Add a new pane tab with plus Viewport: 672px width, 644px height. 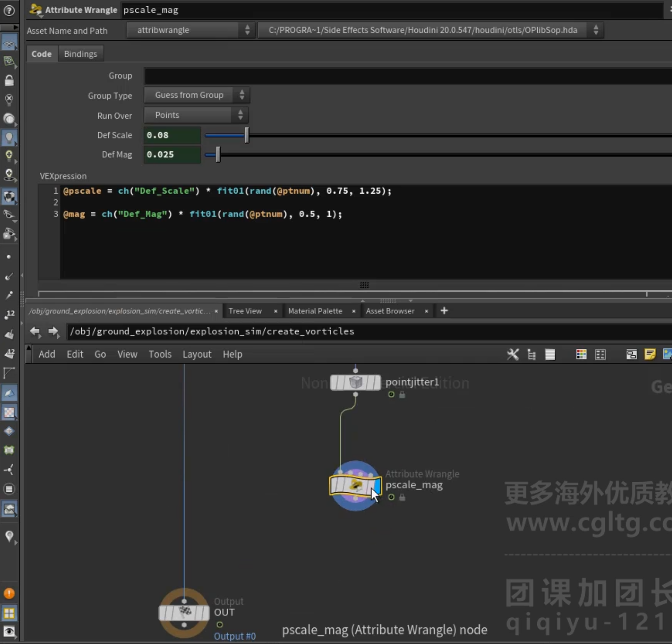pos(444,311)
